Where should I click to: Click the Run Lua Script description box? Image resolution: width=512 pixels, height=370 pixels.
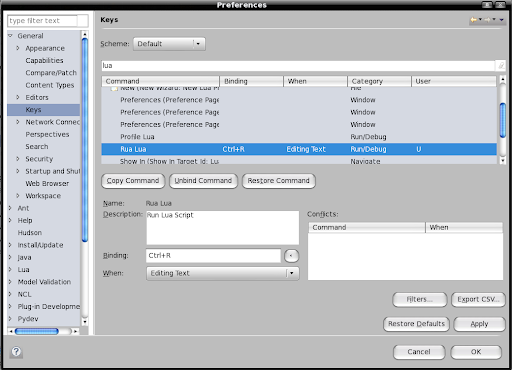[x=223, y=228]
